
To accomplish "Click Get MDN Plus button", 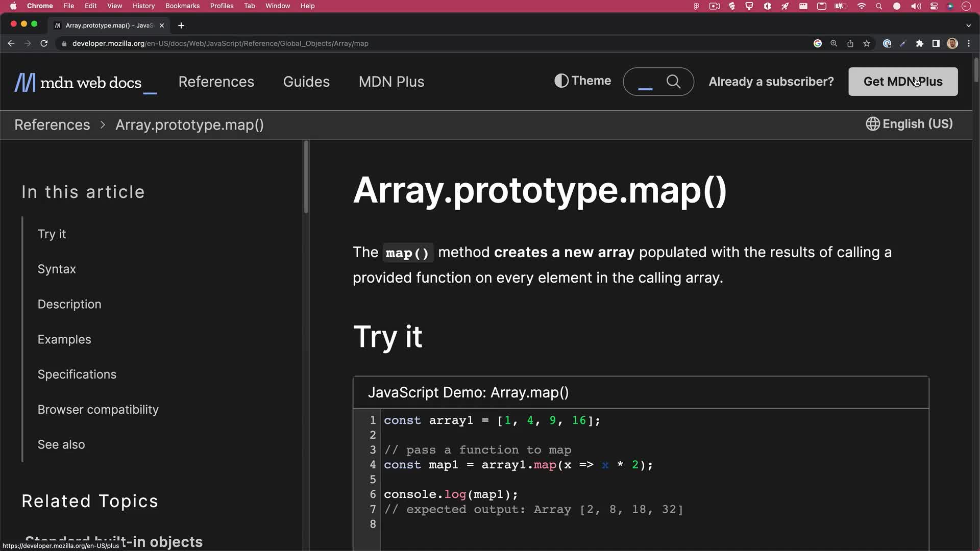I will (x=903, y=82).
